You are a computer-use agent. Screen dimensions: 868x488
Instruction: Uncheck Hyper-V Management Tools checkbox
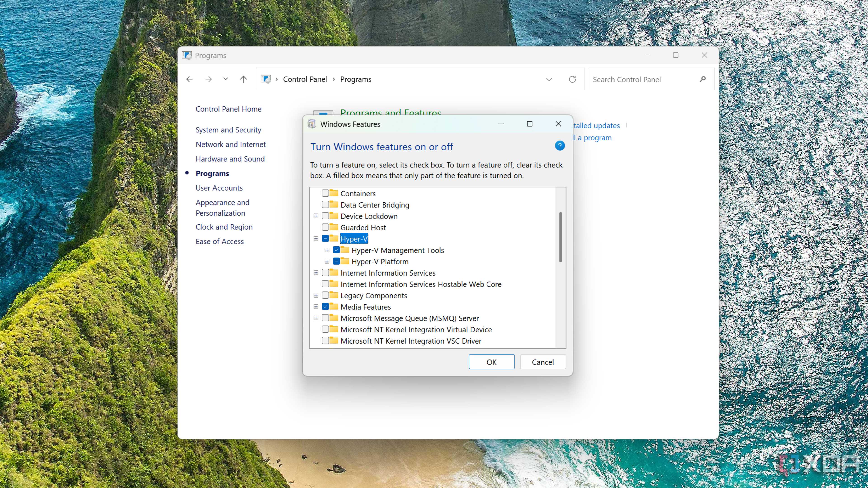(336, 250)
